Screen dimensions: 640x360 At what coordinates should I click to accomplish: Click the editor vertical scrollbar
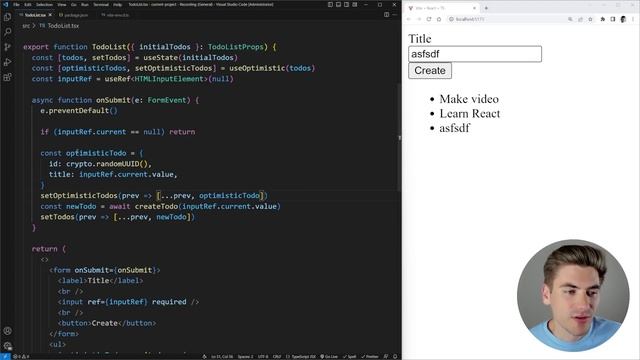400,138
